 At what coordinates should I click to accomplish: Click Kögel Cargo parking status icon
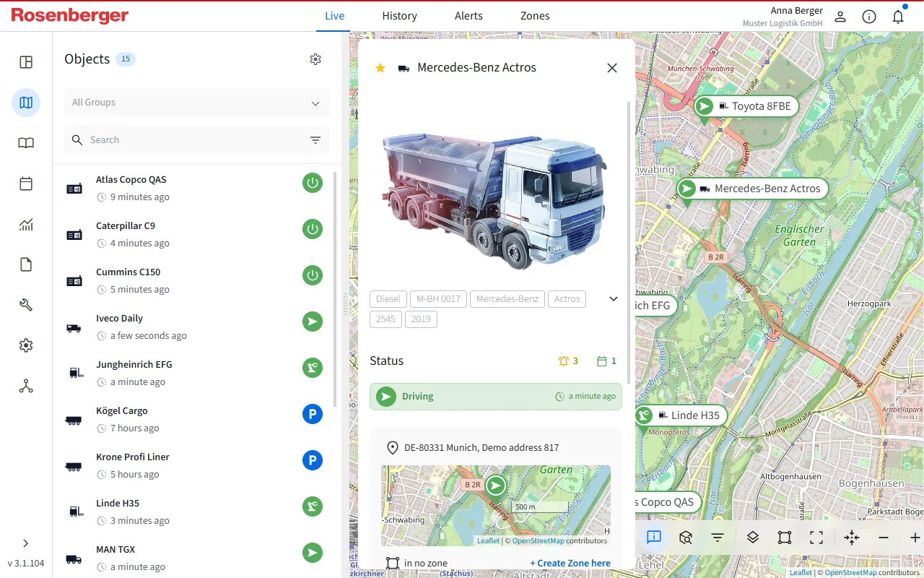point(313,414)
